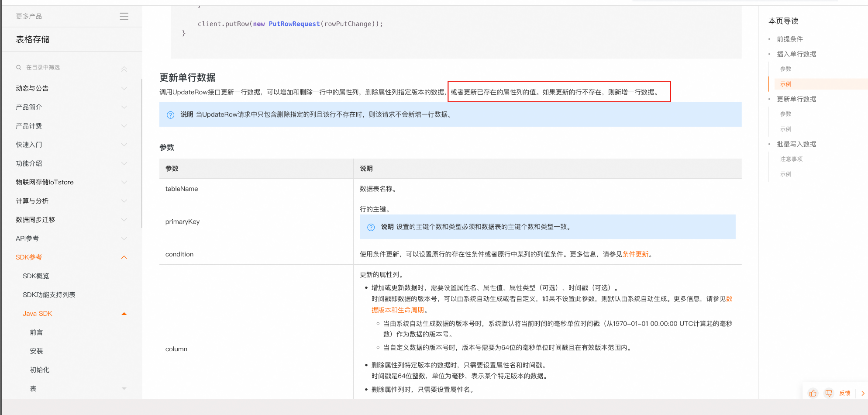Open the hamburger menu next to 更多产品
Screen dimensions: 868x415
124,16
